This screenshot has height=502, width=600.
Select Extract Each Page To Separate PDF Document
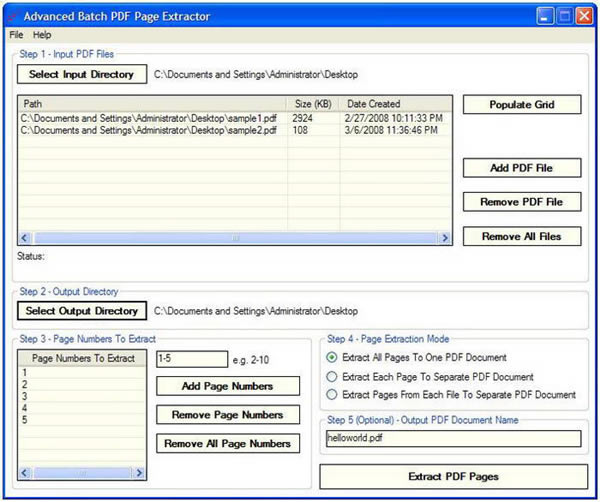coord(333,377)
